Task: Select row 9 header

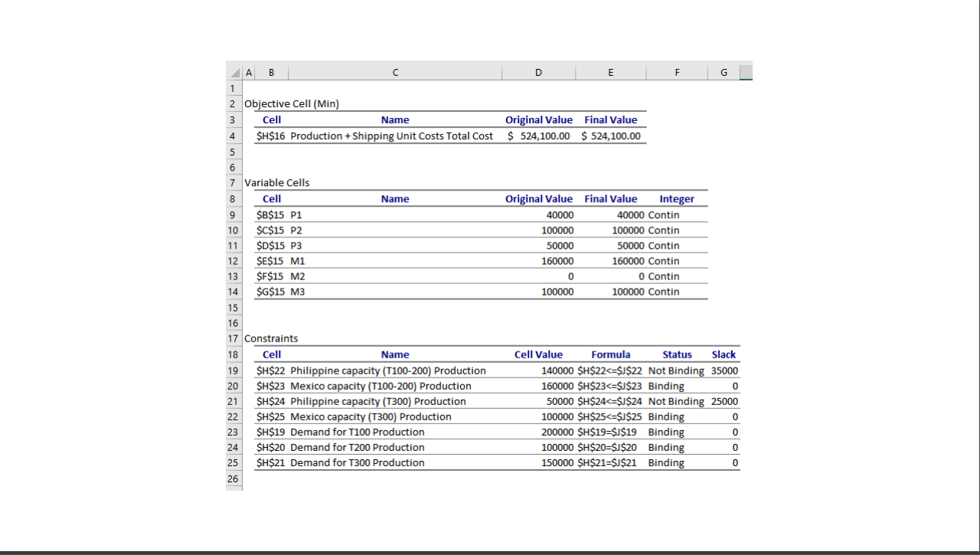Action: coord(233,215)
